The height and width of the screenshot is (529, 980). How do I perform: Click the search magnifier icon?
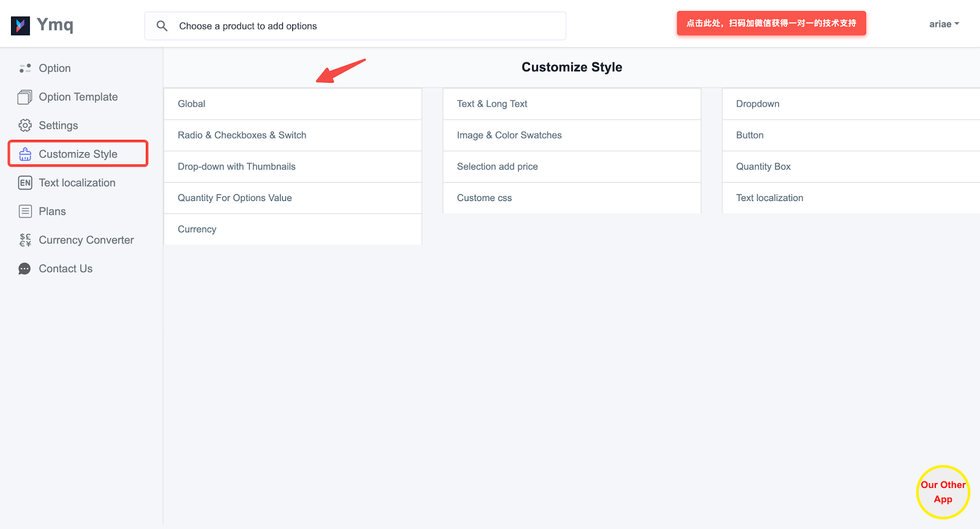pyautogui.click(x=162, y=26)
